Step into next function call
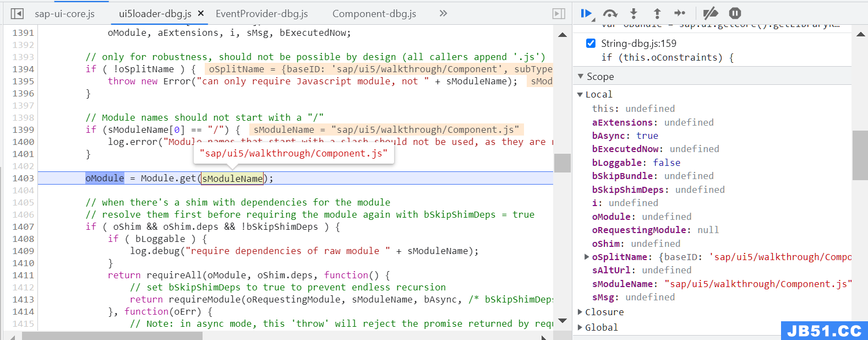This screenshot has width=868, height=340. pyautogui.click(x=634, y=13)
